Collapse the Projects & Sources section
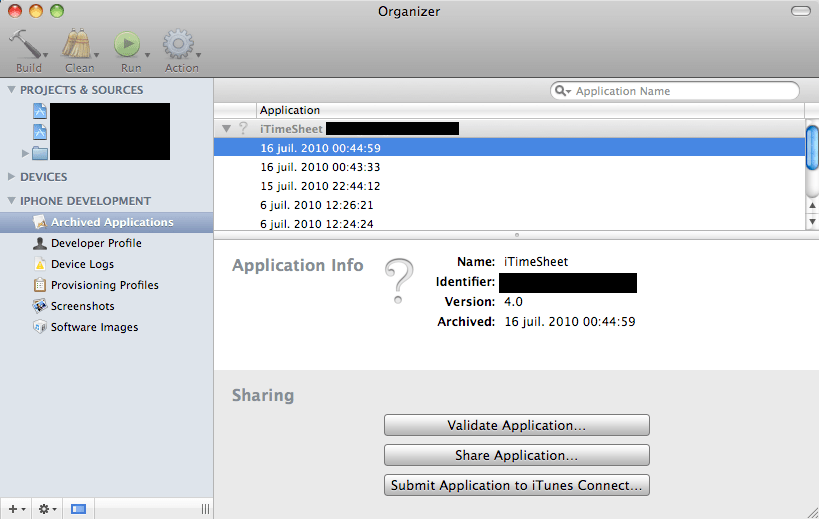Viewport: 819px width, 519px height. 12,90
